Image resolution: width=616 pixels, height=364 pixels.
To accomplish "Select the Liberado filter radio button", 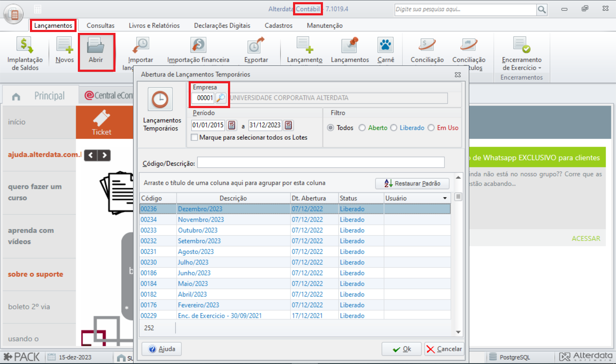I will pyautogui.click(x=394, y=128).
